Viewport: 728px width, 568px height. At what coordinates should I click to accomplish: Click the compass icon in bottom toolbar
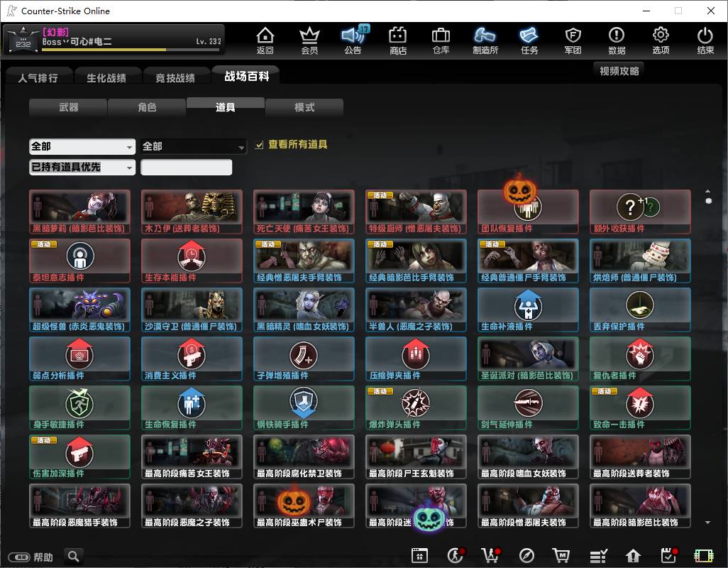pyautogui.click(x=526, y=555)
